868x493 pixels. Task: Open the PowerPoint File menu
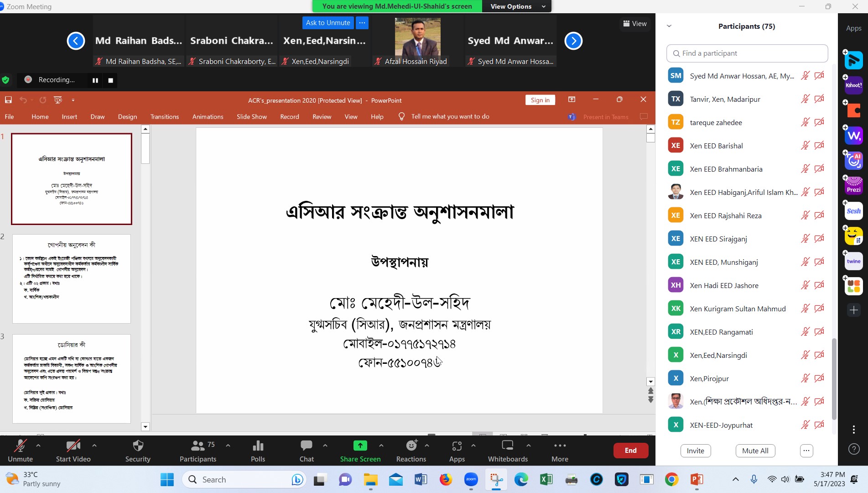coord(9,116)
